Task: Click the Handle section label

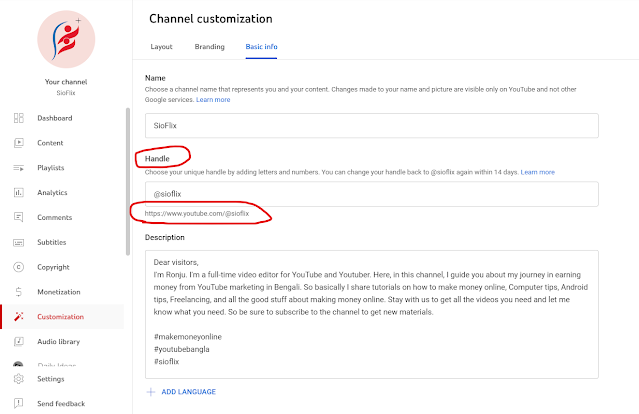Action: (157, 159)
